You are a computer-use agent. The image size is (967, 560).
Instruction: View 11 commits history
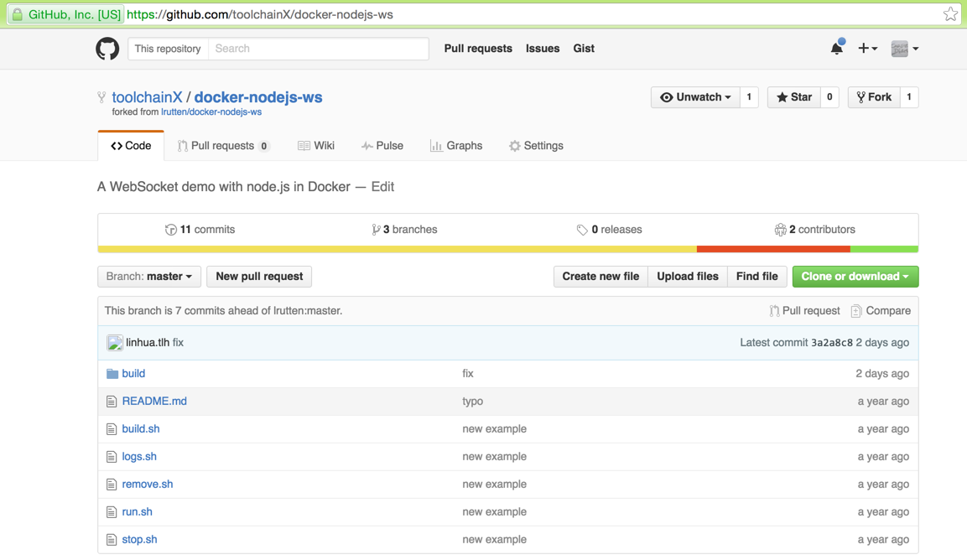tap(200, 230)
